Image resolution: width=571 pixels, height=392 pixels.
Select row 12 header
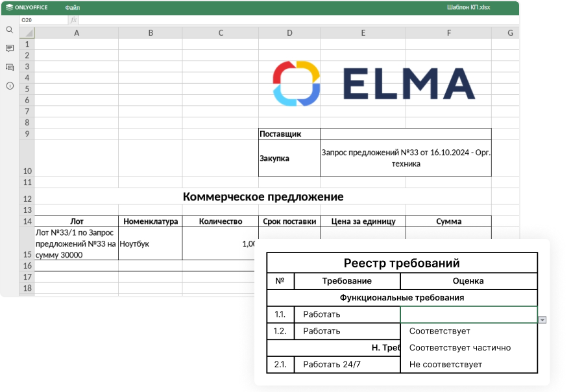tap(27, 196)
